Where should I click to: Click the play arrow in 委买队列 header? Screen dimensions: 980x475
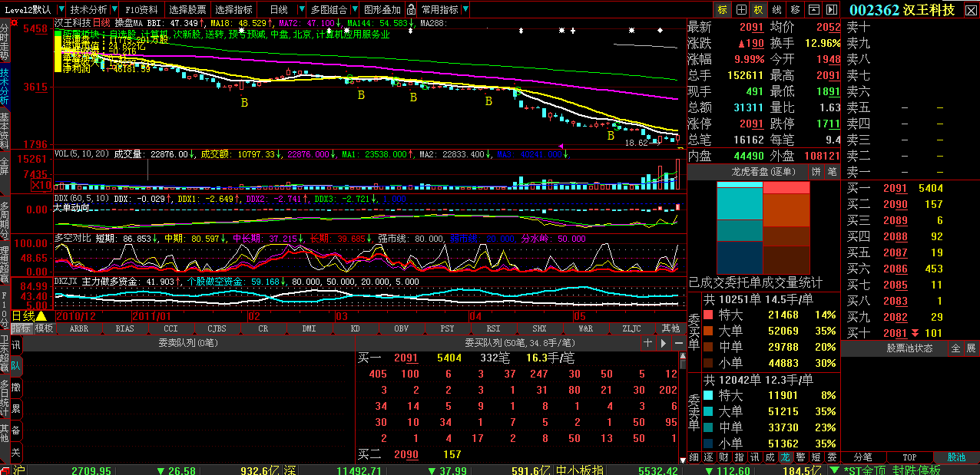point(664,343)
